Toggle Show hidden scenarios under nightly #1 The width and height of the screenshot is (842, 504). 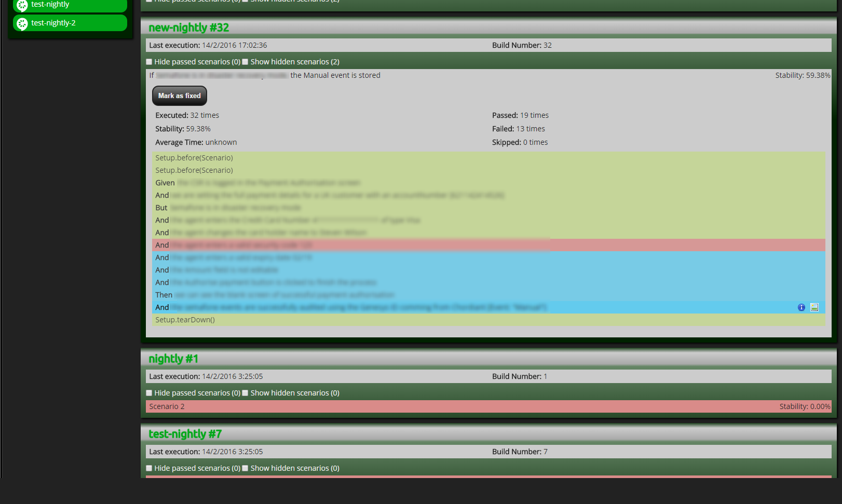click(246, 393)
